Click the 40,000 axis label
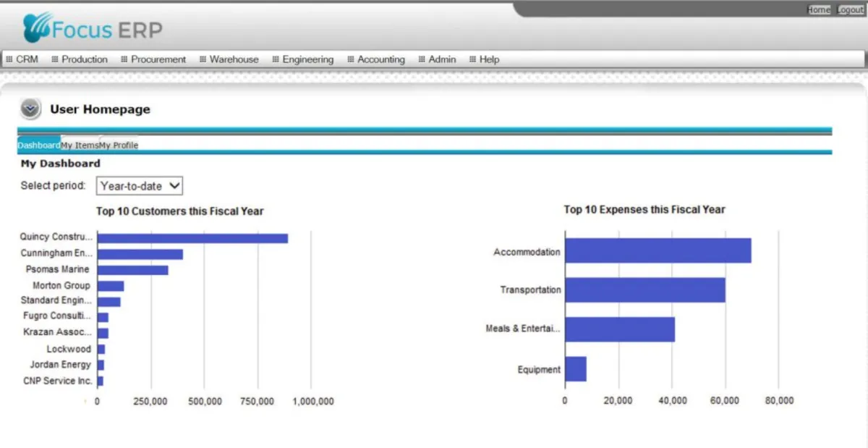This screenshot has height=448, width=868. coord(672,401)
